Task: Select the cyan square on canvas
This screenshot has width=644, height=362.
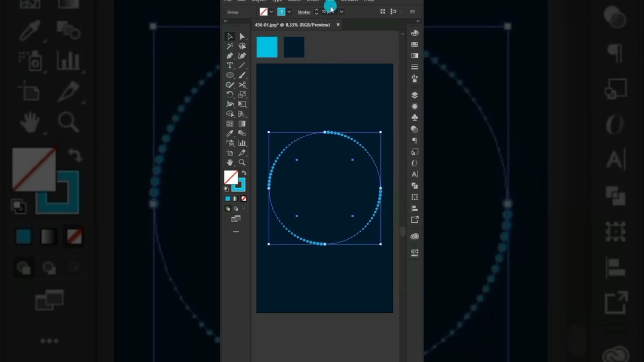Action: [x=267, y=47]
